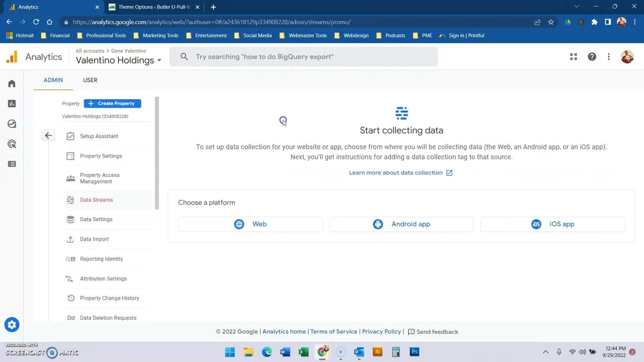Open Google apps grid icon
This screenshot has height=362, width=644.
coord(574,57)
